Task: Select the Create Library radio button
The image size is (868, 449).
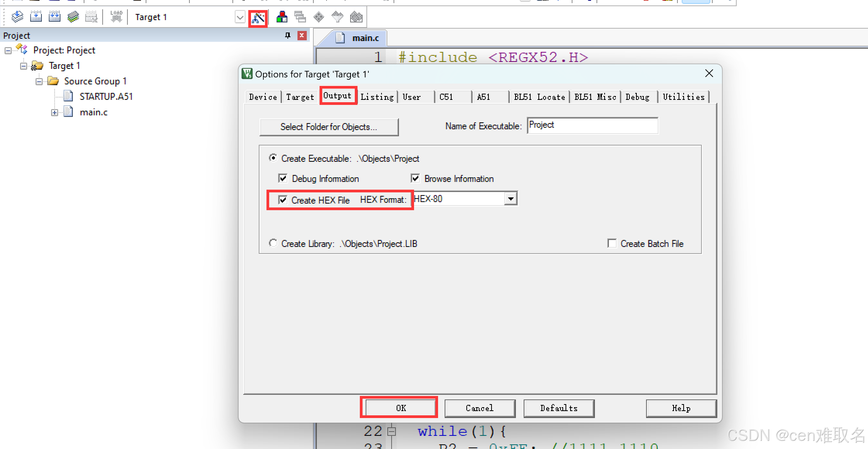Action: (273, 243)
